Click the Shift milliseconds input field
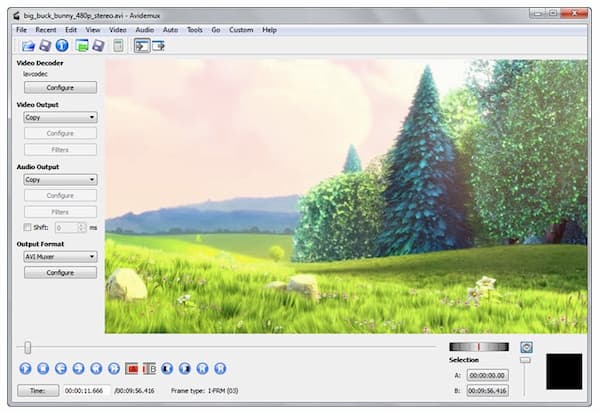The width and height of the screenshot is (600, 413). coord(67,228)
